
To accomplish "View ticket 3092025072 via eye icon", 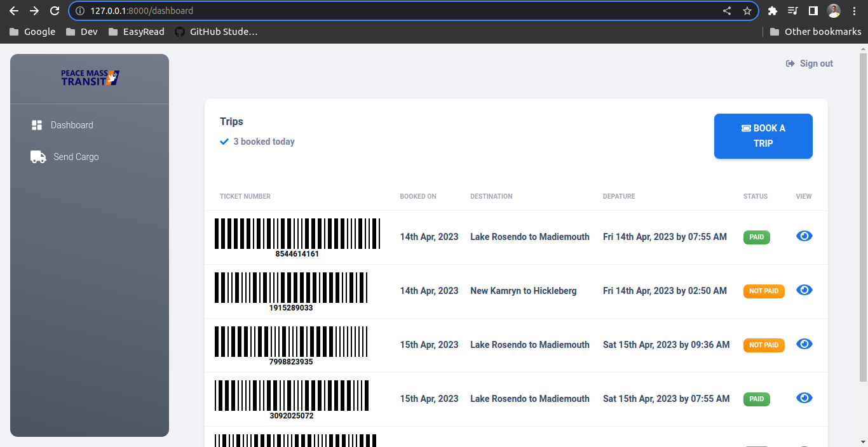I will (x=804, y=398).
